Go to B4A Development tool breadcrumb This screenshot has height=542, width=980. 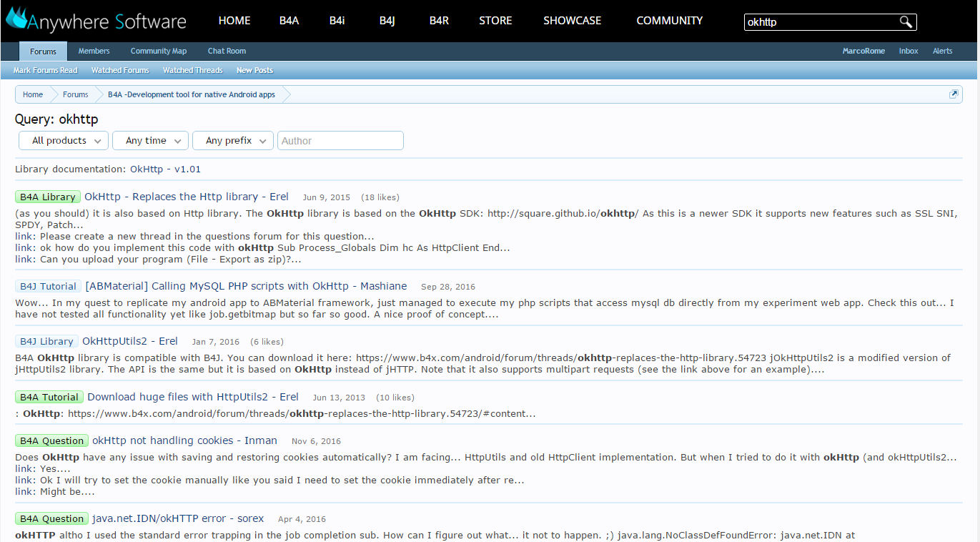(x=192, y=94)
